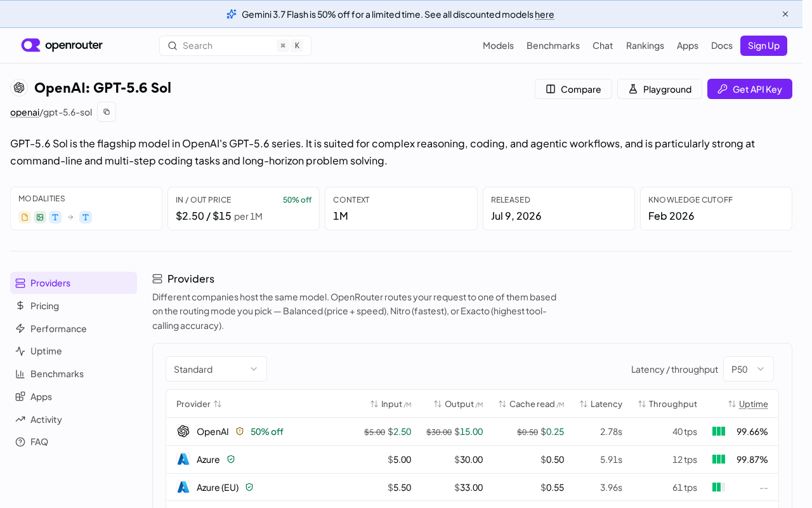Jump to Benchmarks section in the sidebar
The width and height of the screenshot is (812, 508).
pyautogui.click(x=74, y=374)
